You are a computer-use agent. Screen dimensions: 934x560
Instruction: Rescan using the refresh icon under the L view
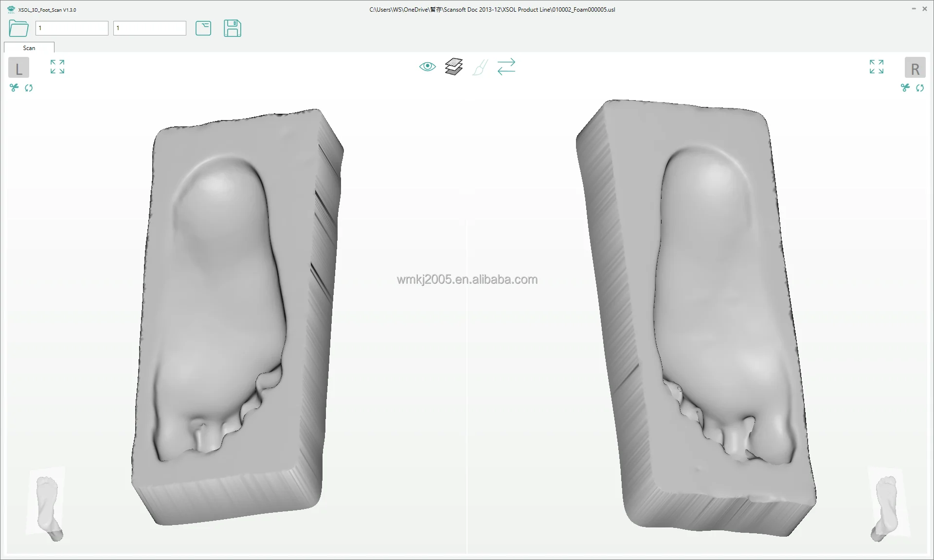click(x=29, y=88)
